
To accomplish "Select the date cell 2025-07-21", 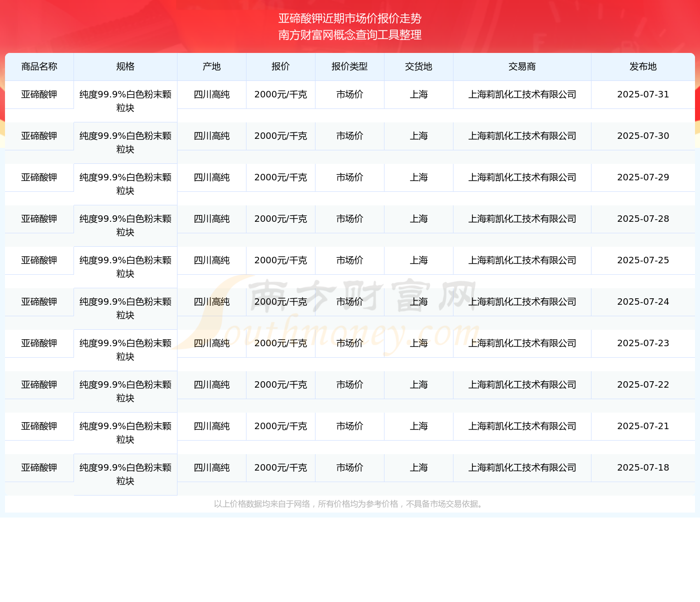I will click(643, 426).
